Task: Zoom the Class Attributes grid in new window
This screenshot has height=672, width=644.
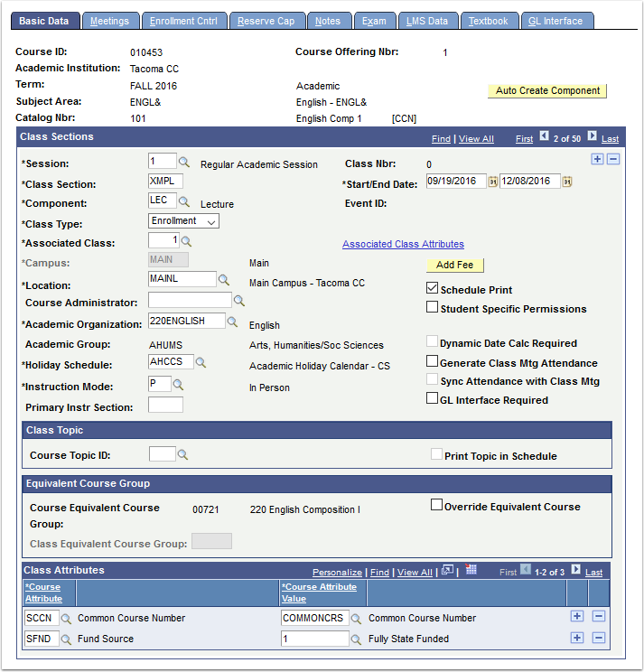Action: 447,570
